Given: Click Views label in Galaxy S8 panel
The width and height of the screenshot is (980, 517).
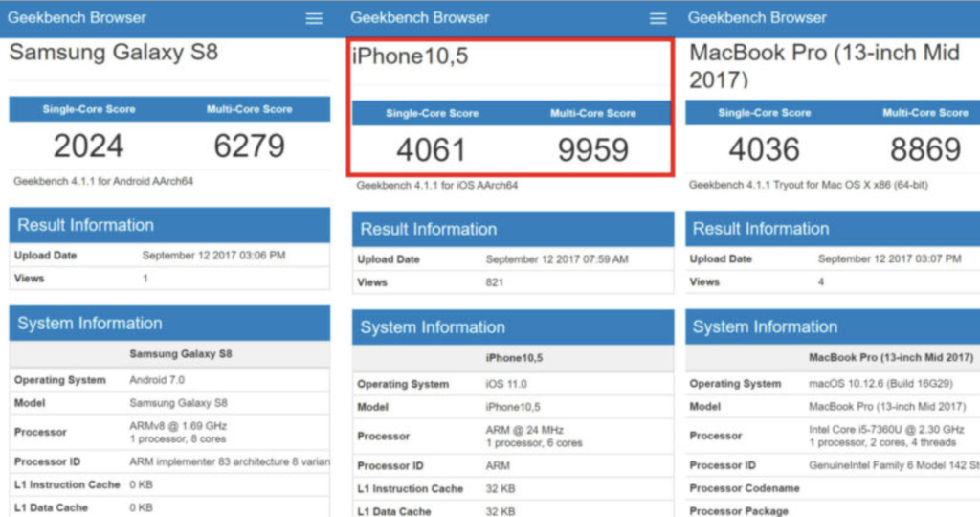Looking at the screenshot, I should click(x=30, y=279).
